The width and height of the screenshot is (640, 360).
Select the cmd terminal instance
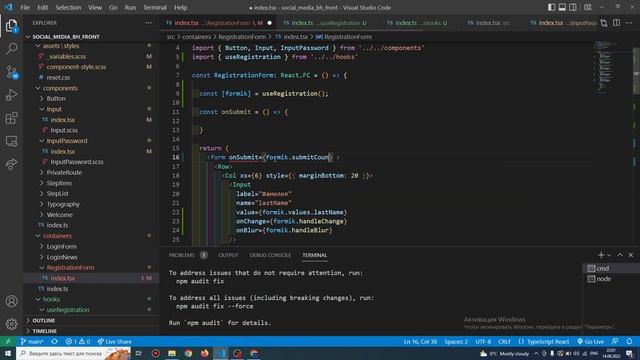[x=611, y=268]
